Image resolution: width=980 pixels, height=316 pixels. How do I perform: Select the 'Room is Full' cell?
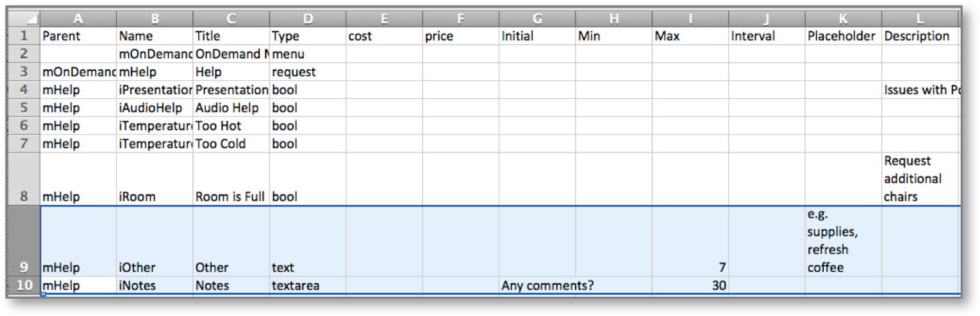tap(232, 179)
